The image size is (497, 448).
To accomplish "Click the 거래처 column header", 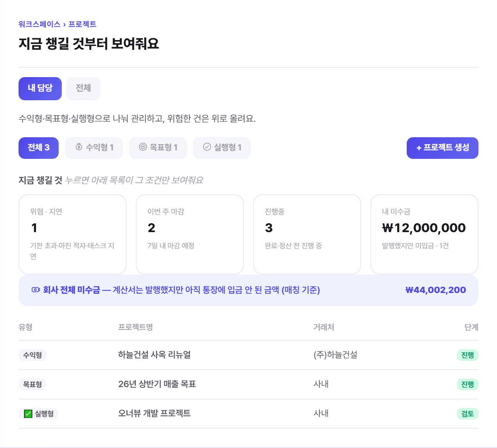I will click(324, 327).
